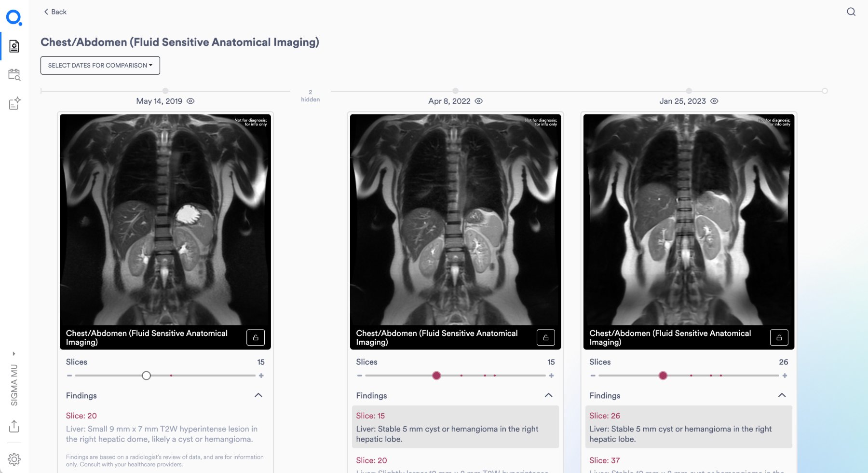The width and height of the screenshot is (868, 473).
Task: Select Slice: 20 finding under May 14, 2019
Action: coord(165,427)
